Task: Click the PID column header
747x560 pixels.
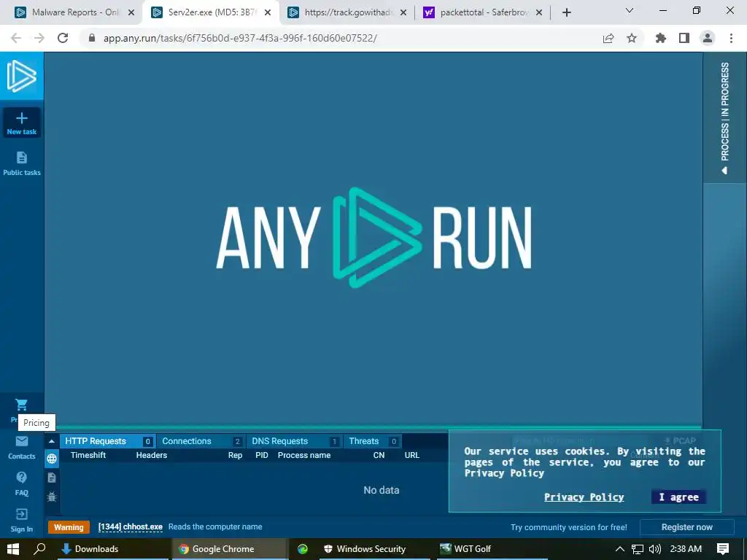Action: pos(262,455)
